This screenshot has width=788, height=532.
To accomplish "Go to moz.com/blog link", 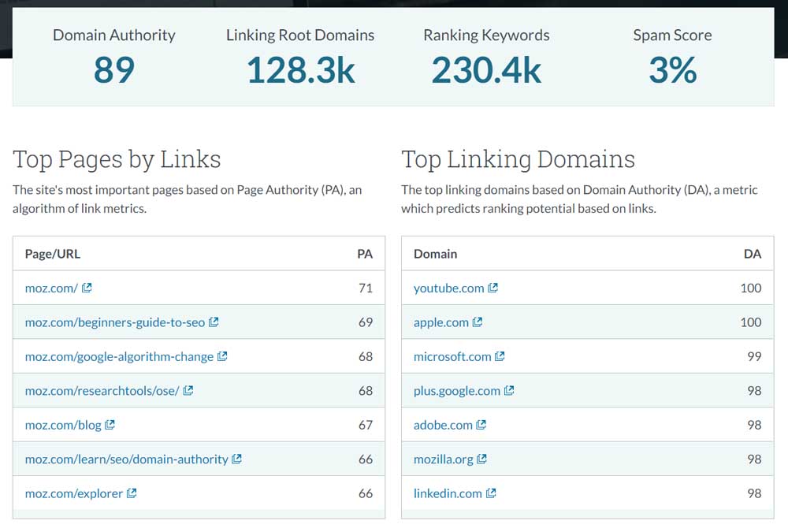I will click(x=63, y=425).
